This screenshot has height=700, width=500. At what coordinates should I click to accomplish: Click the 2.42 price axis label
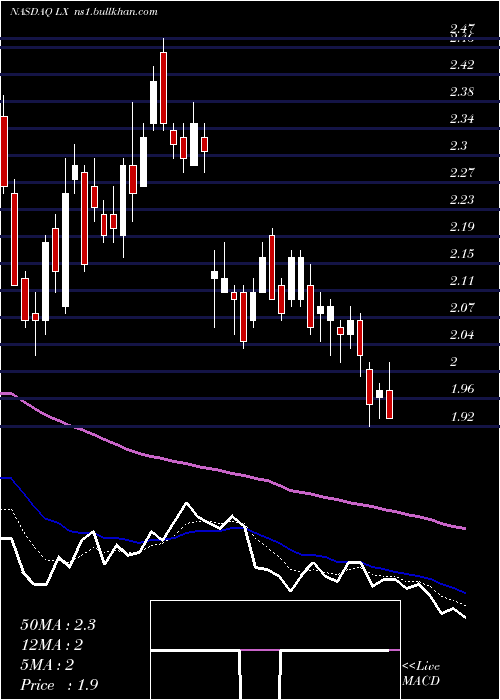click(x=462, y=65)
